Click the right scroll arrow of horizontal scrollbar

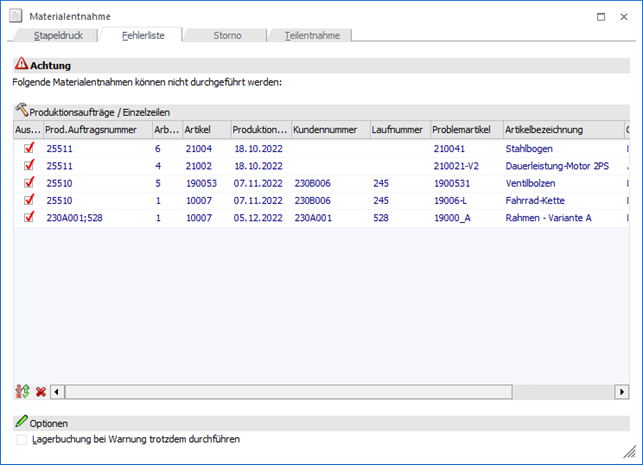click(621, 391)
